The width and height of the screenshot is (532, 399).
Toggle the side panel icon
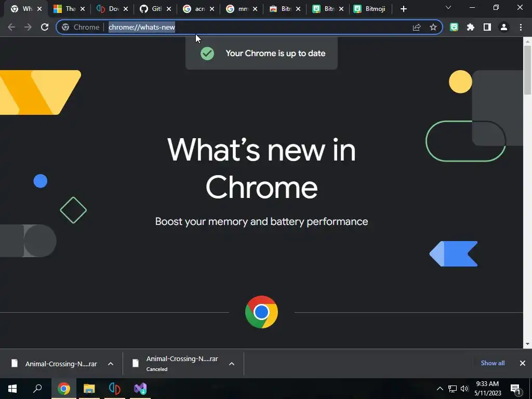[487, 27]
